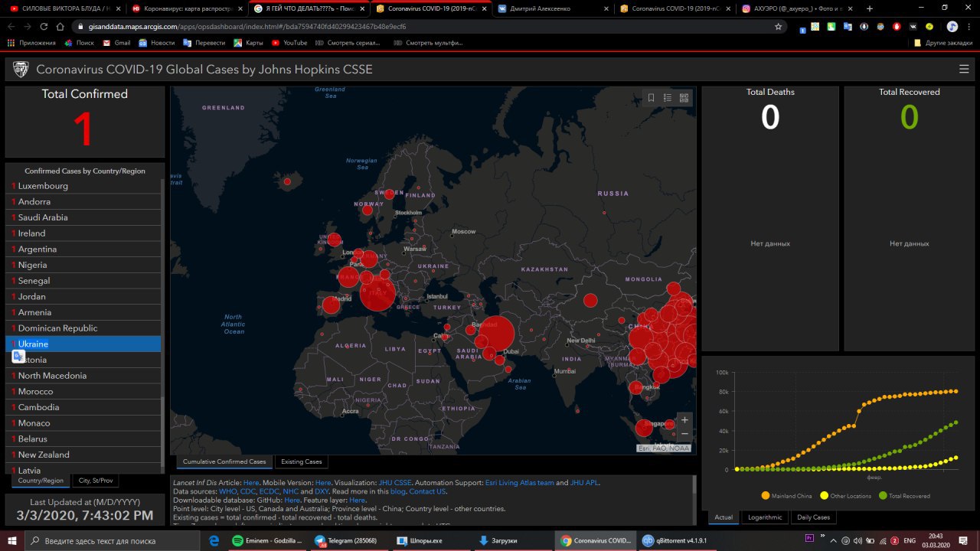Open the Приложения apps shortcut
The width and height of the screenshot is (980, 551).
coord(31,43)
